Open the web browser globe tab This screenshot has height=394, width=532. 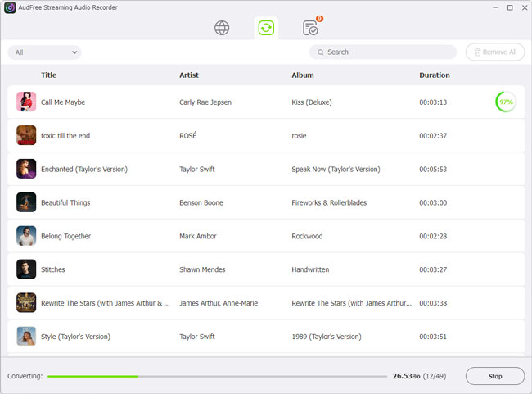click(222, 28)
